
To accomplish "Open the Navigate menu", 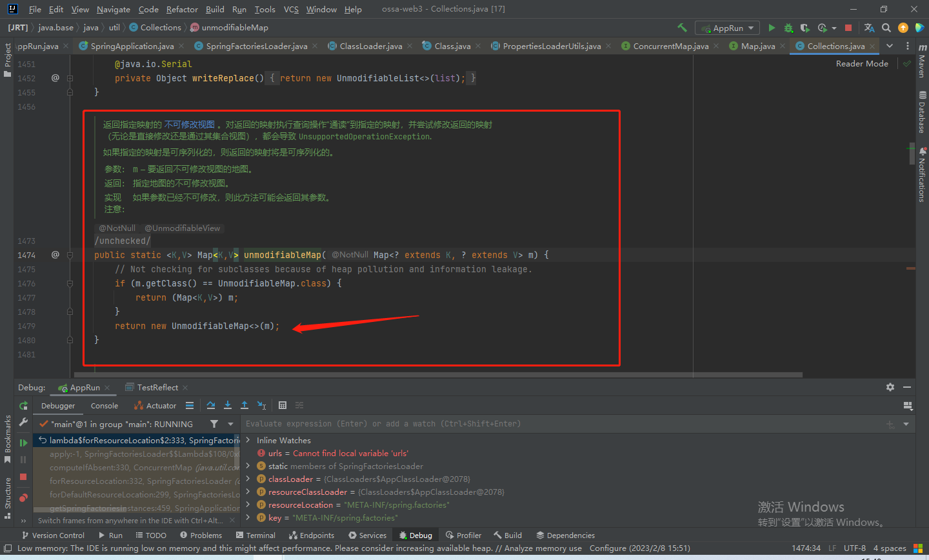I will point(114,9).
